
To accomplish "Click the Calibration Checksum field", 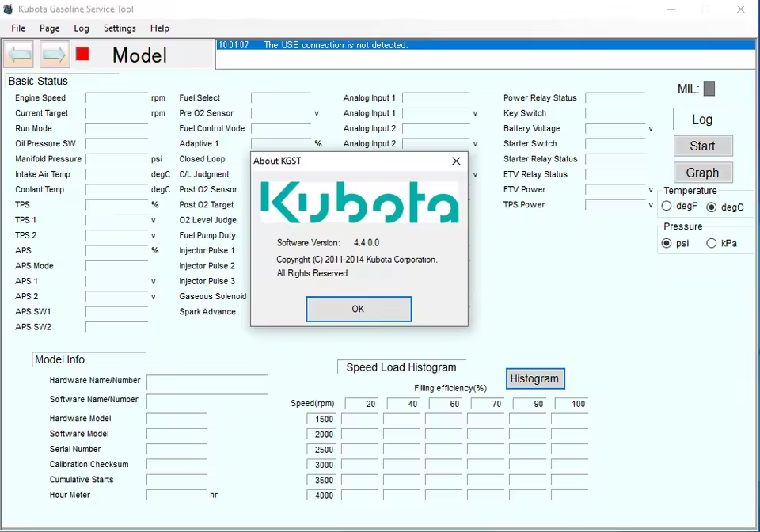I will coord(177,465).
